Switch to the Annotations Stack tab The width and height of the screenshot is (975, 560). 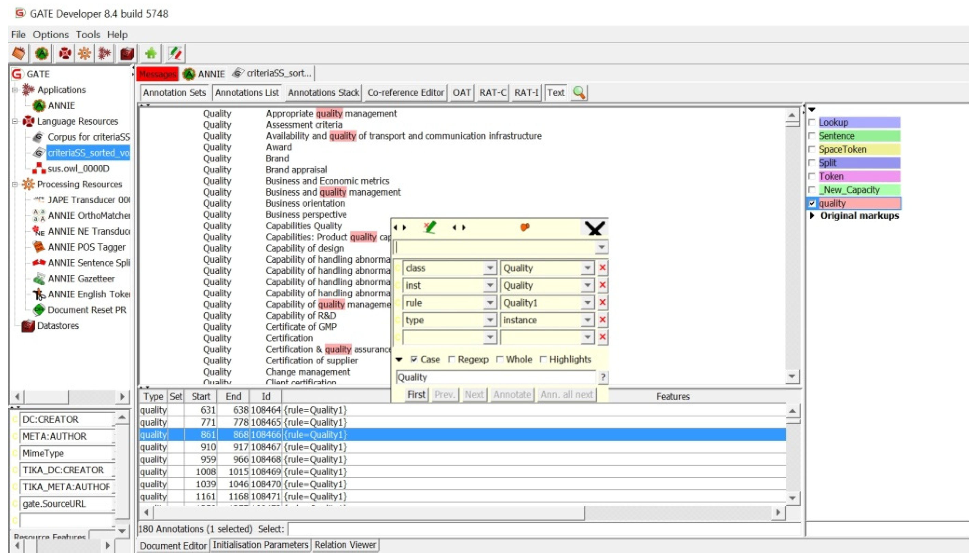(323, 93)
